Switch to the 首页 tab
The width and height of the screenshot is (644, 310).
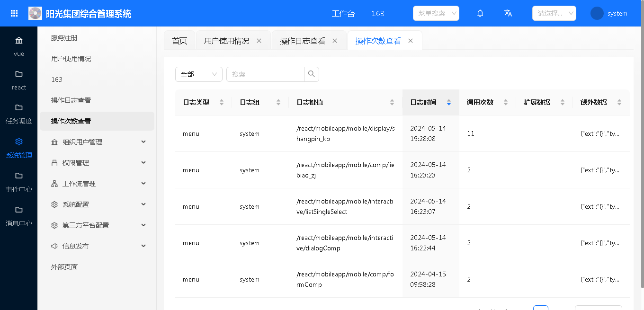(x=179, y=41)
